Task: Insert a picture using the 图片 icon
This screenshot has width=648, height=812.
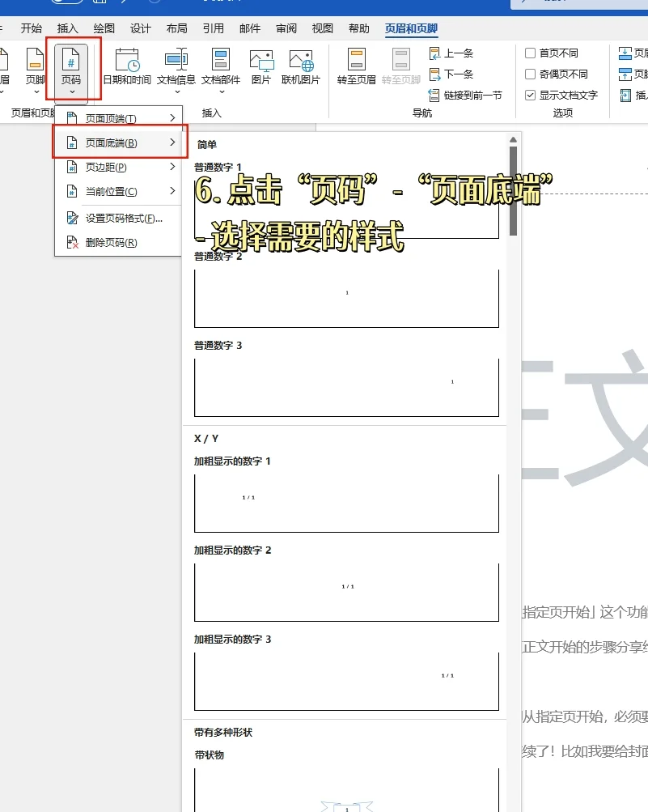Action: point(260,62)
